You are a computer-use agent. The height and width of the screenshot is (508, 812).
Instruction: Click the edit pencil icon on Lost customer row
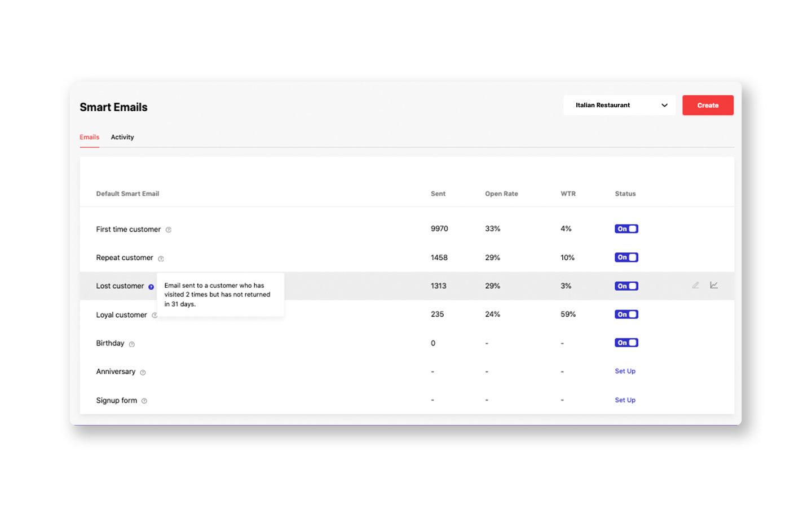tap(695, 286)
